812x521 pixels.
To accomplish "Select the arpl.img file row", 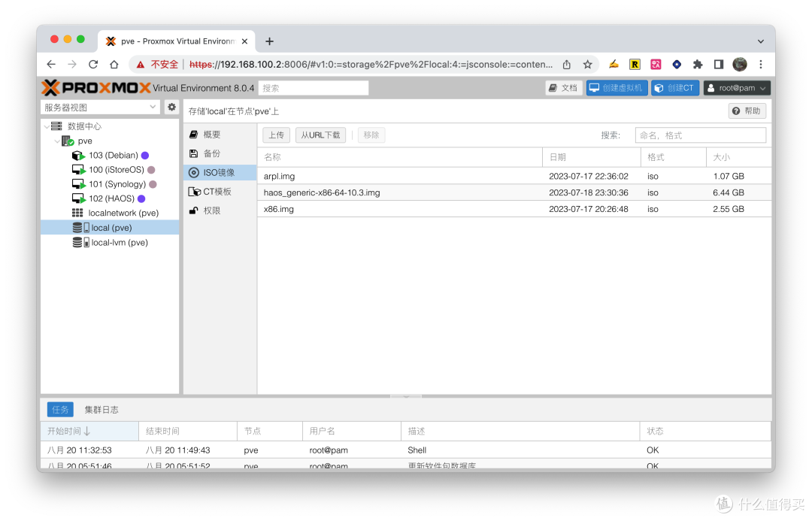I will pos(514,176).
